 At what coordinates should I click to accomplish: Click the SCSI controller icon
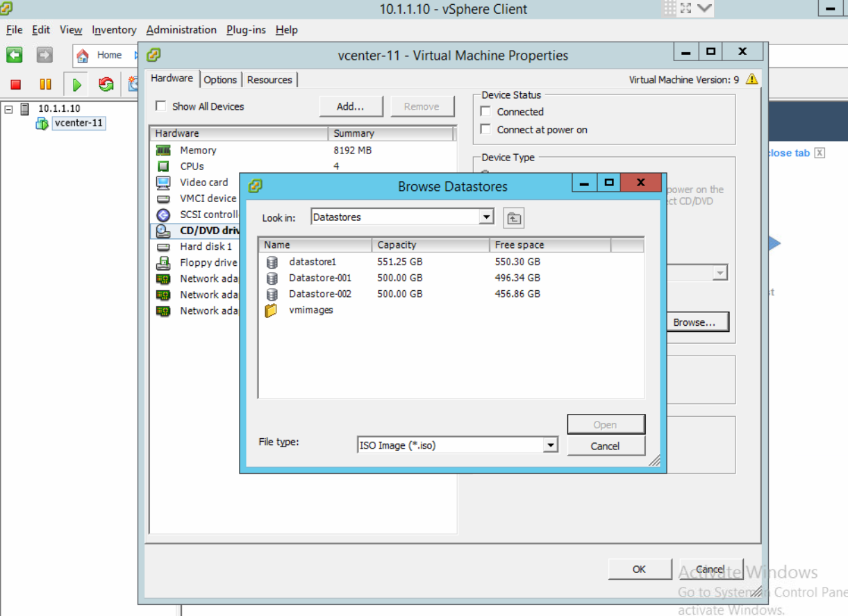(163, 215)
